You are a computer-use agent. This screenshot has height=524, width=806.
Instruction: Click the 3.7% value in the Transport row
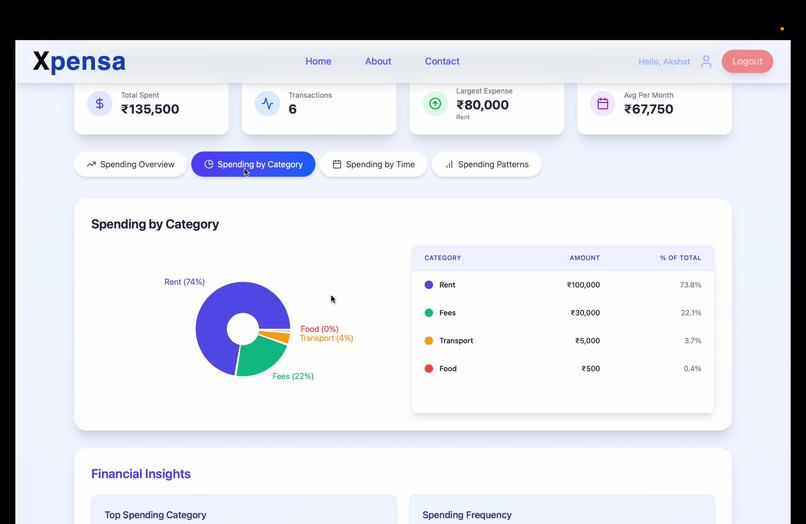693,340
